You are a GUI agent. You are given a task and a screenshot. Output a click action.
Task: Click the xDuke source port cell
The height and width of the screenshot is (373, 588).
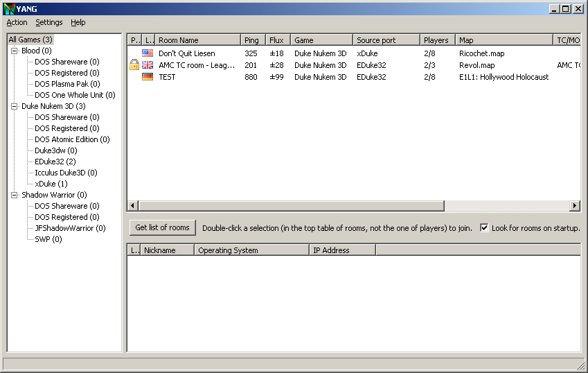point(367,53)
